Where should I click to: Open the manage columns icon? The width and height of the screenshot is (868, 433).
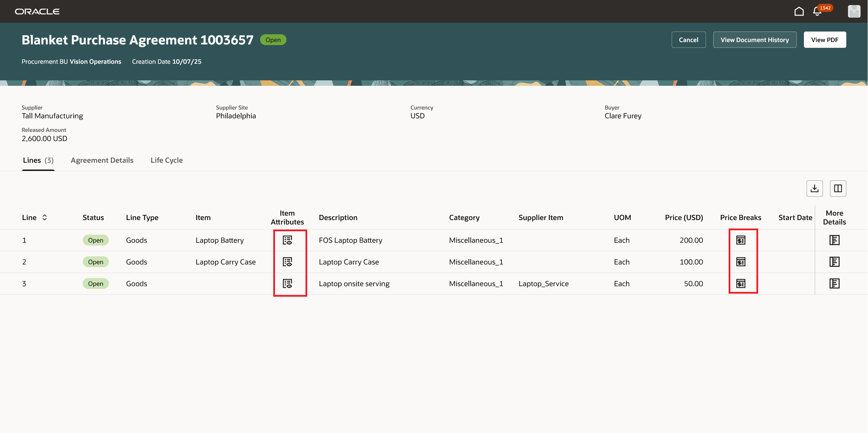click(x=838, y=189)
